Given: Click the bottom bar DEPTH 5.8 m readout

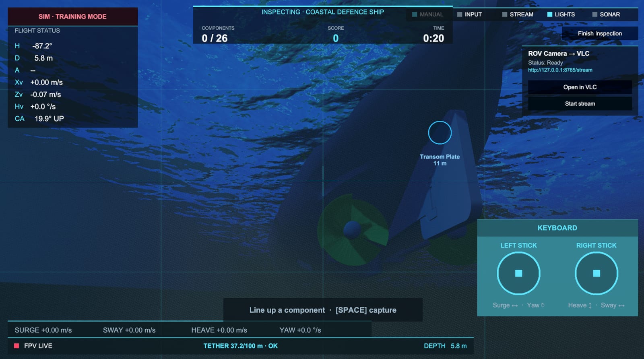Looking at the screenshot, I should pyautogui.click(x=445, y=346).
